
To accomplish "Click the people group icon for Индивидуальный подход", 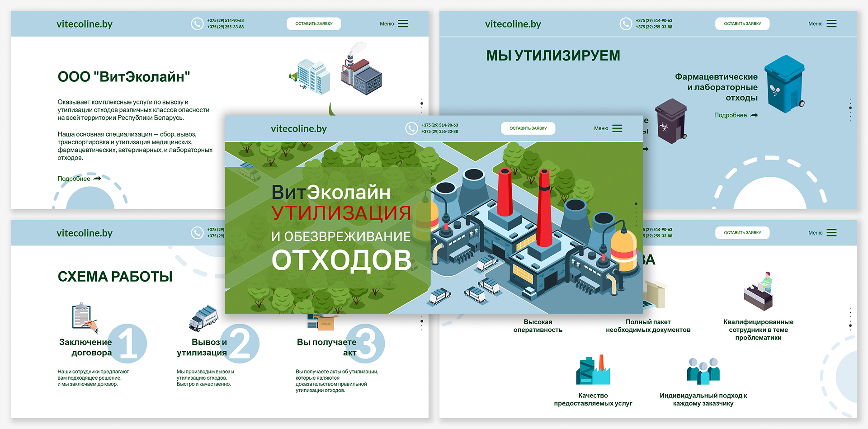I will click(703, 371).
